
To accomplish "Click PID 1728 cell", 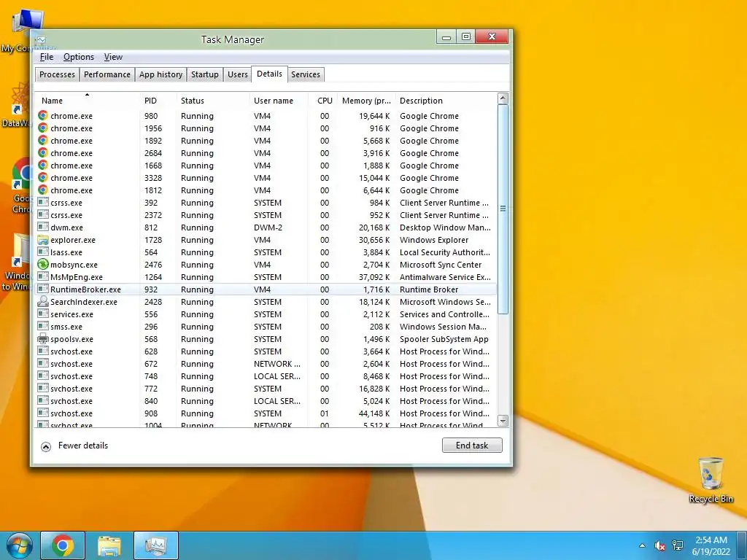I will tap(153, 240).
